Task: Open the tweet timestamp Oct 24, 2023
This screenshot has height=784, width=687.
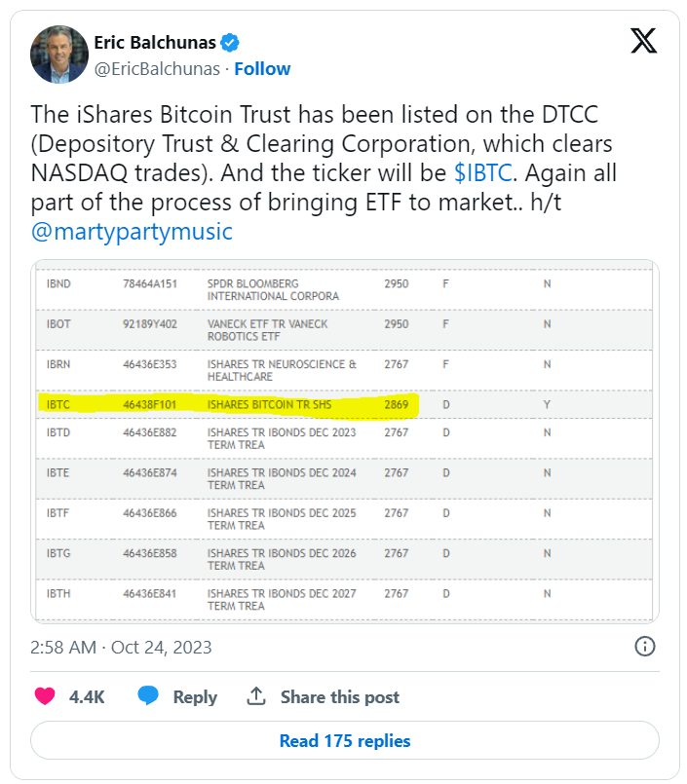Action: click(x=121, y=647)
